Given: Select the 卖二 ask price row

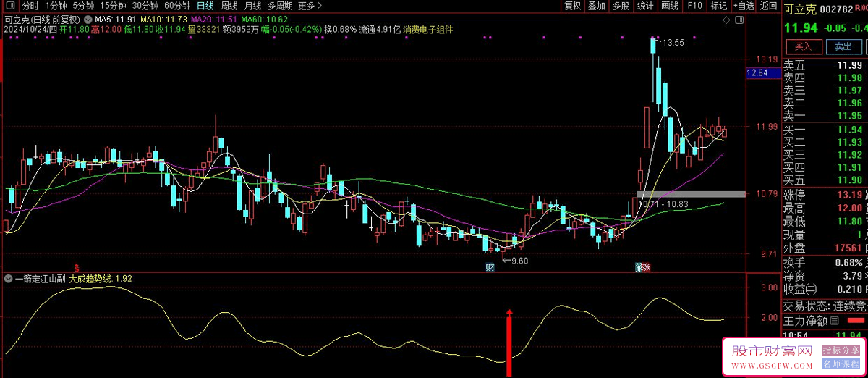Looking at the screenshot, I should pos(825,103).
